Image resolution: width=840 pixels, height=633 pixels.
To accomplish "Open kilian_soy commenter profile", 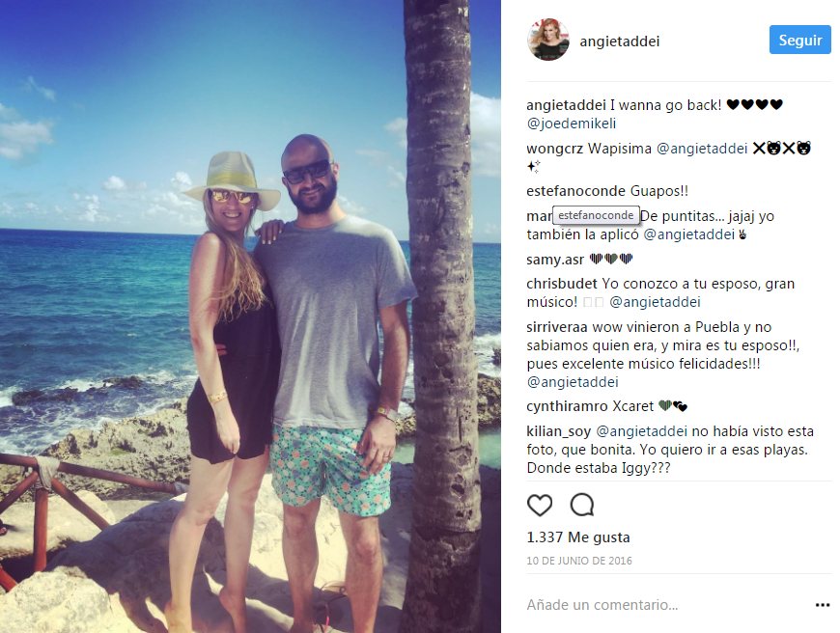I will pos(559,431).
